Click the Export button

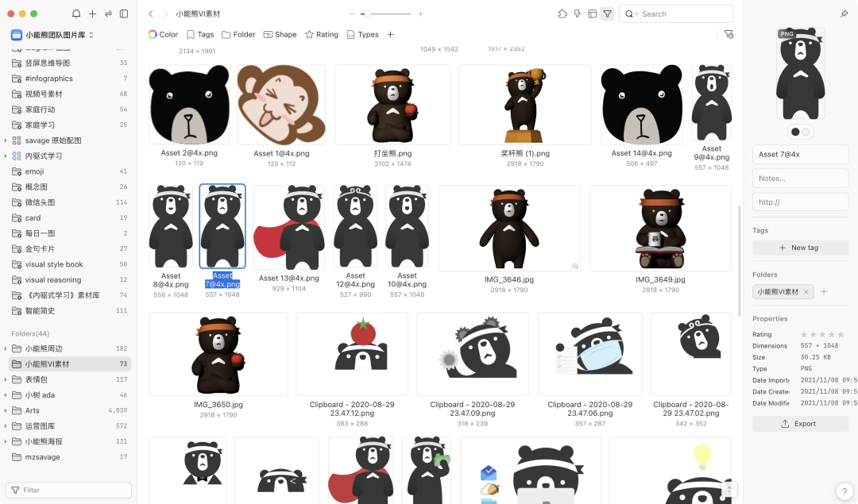pos(801,424)
